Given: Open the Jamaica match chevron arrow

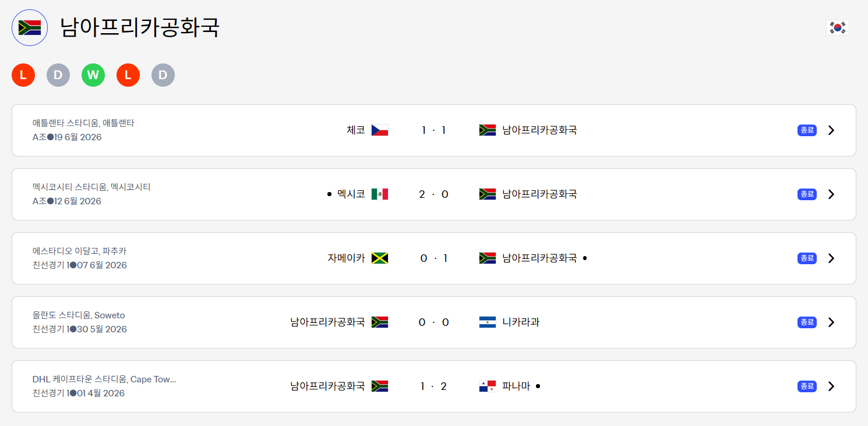Looking at the screenshot, I should point(831,258).
